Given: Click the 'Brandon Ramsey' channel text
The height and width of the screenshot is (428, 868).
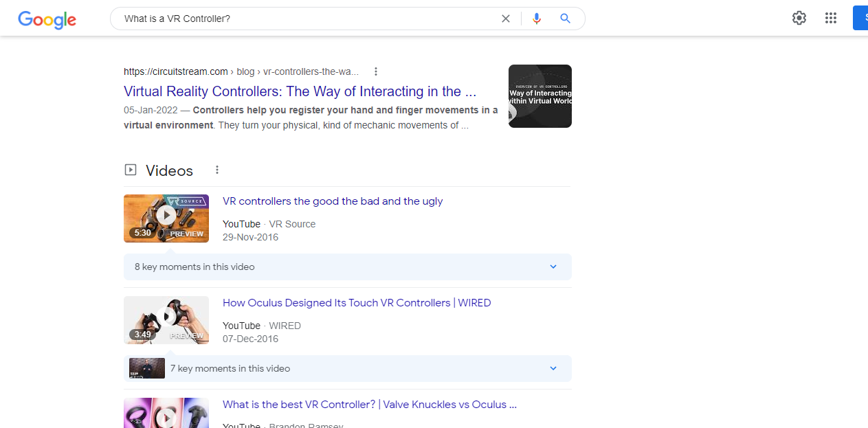Looking at the screenshot, I should [306, 425].
